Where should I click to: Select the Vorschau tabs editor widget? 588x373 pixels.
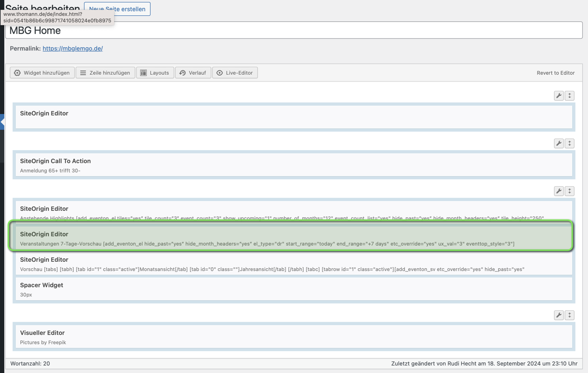pos(294,264)
